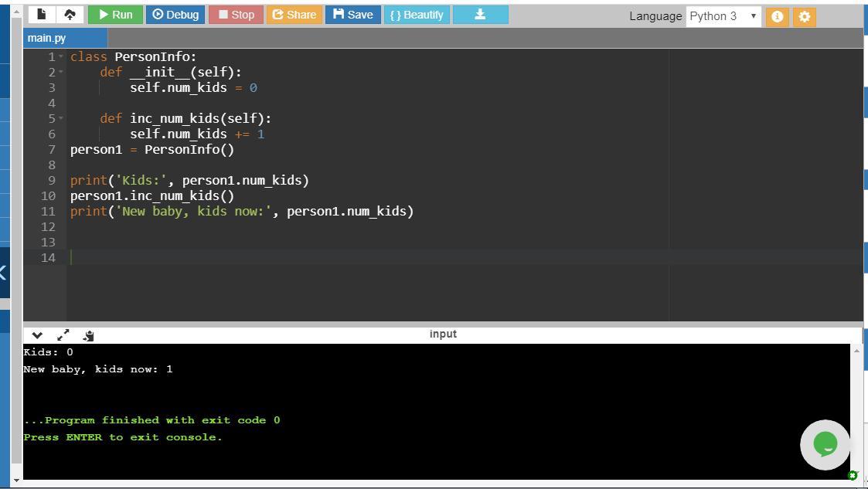Click the 'Press ENTER to exit console.' text
868x489 pixels.
(123, 437)
